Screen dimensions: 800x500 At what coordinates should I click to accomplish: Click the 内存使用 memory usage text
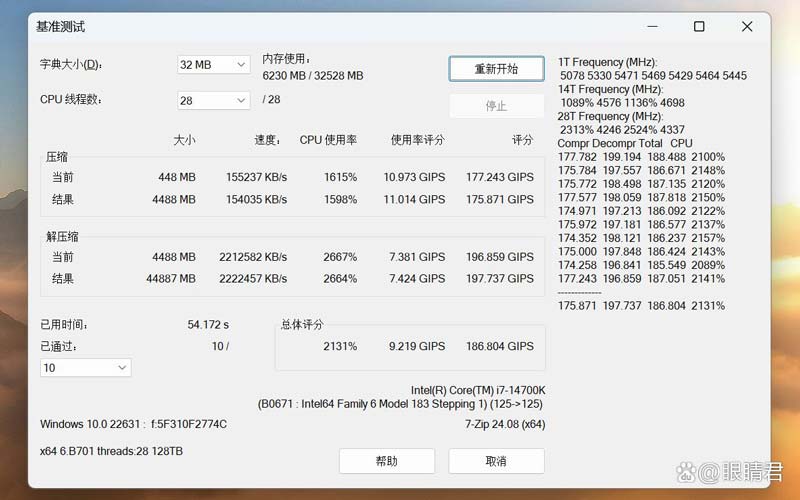tap(312, 67)
